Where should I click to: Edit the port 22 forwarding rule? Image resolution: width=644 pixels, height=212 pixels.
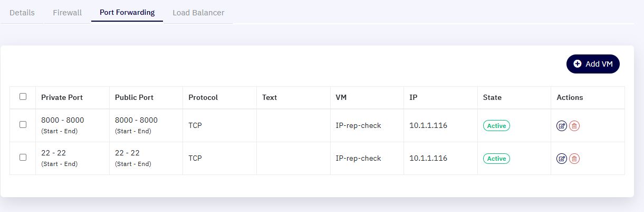562,158
